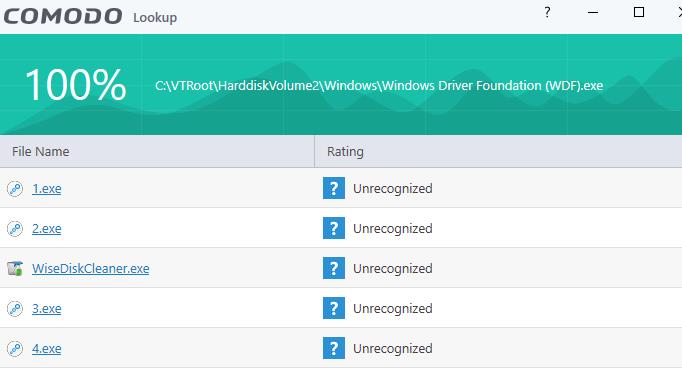The width and height of the screenshot is (682, 370).
Task: Open the 4.exe file link
Action: [47, 349]
